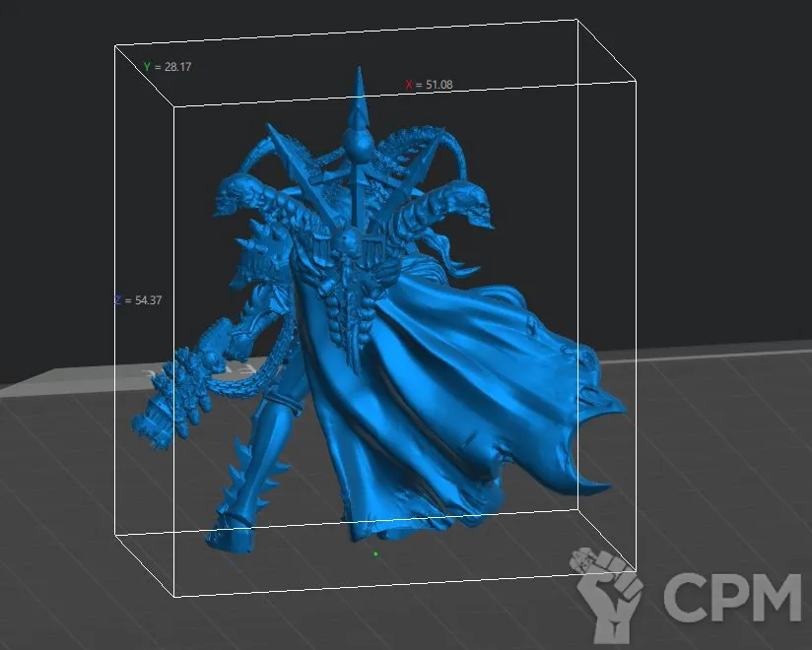Click the curled tip of the cape
This screenshot has height=650, width=812.
591,485
